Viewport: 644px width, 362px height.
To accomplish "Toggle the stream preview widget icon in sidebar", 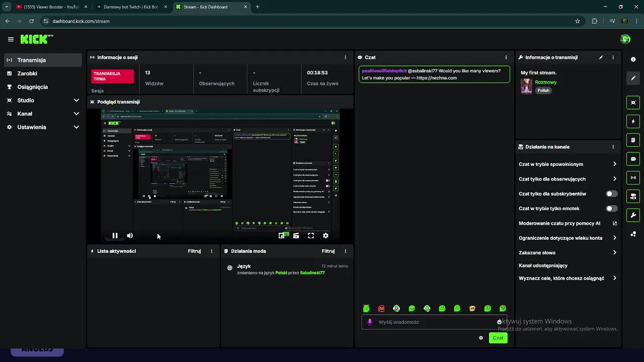I will point(633,103).
